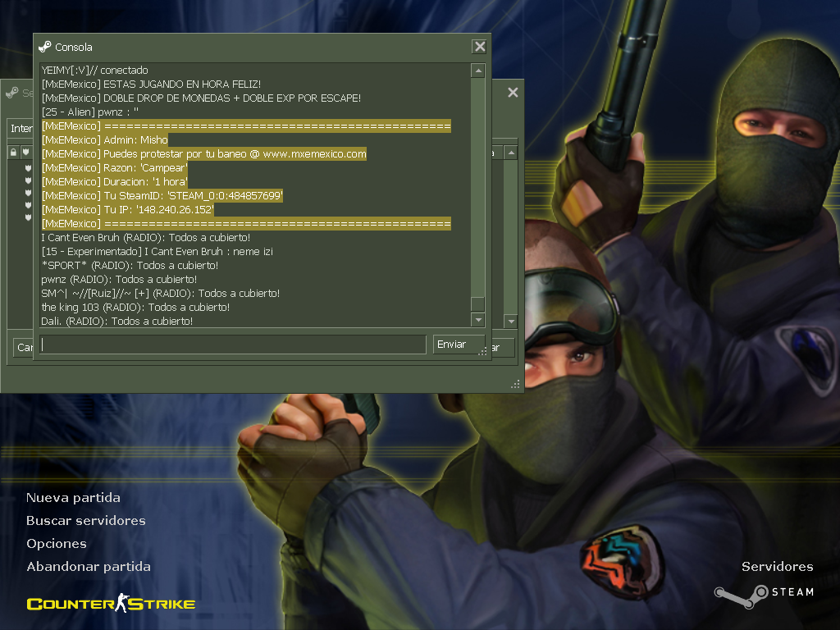Click the console scrollbar up arrow
840x630 pixels.
(x=478, y=71)
